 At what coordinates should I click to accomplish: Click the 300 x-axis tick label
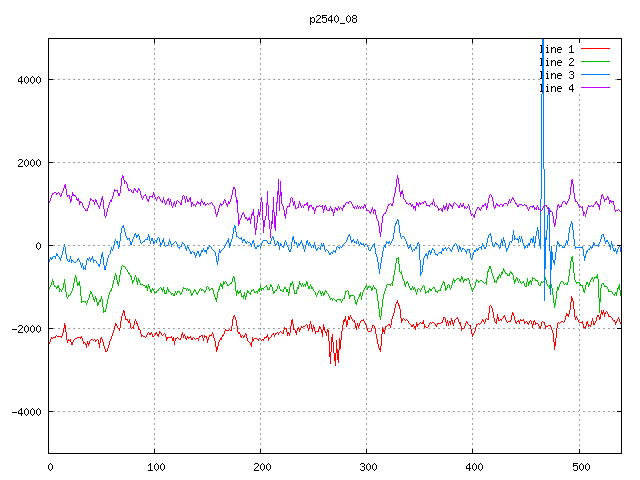point(367,465)
